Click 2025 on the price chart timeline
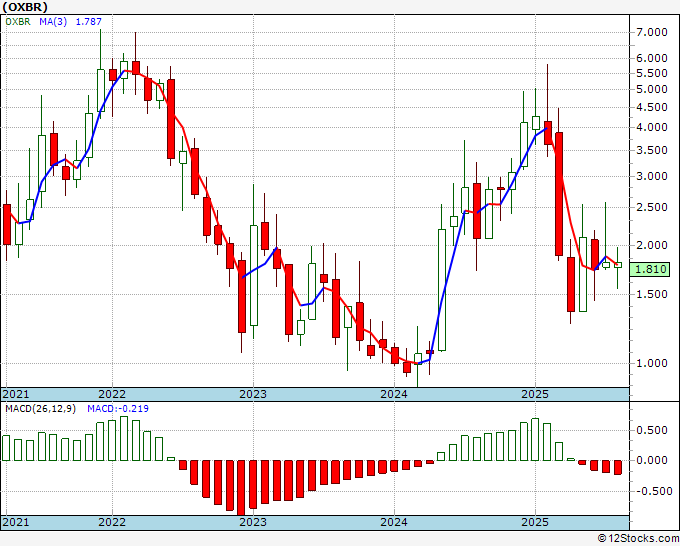 (535, 394)
